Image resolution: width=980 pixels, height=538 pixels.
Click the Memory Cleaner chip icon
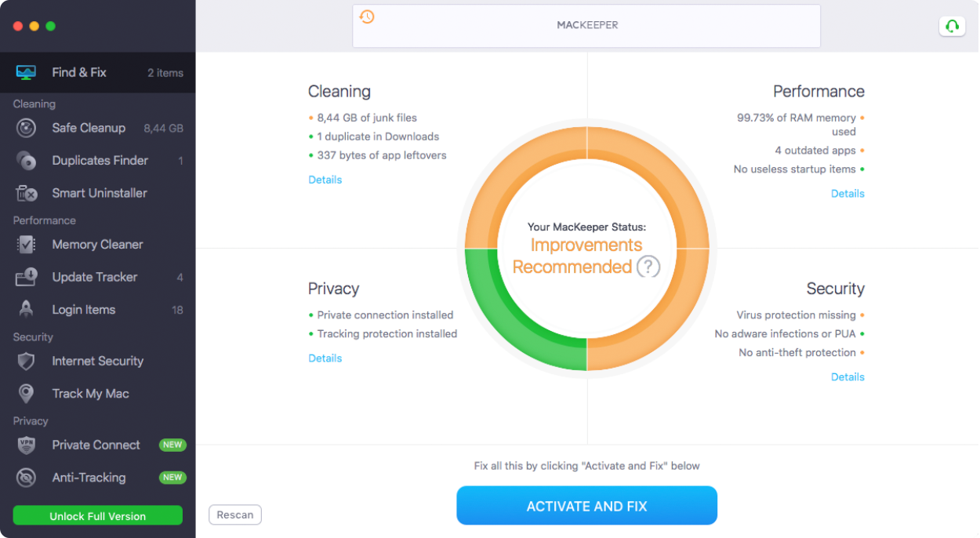pyautogui.click(x=26, y=245)
